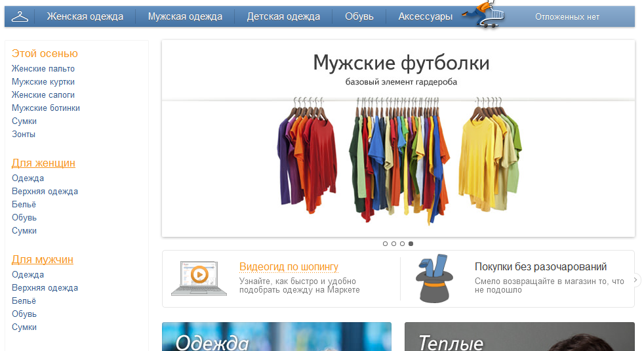
Task: Open the Мужские куртки link
Action: coord(43,82)
